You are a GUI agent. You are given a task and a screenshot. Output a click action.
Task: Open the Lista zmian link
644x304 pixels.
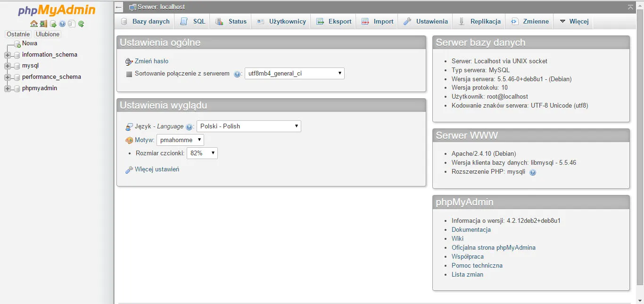coord(467,275)
